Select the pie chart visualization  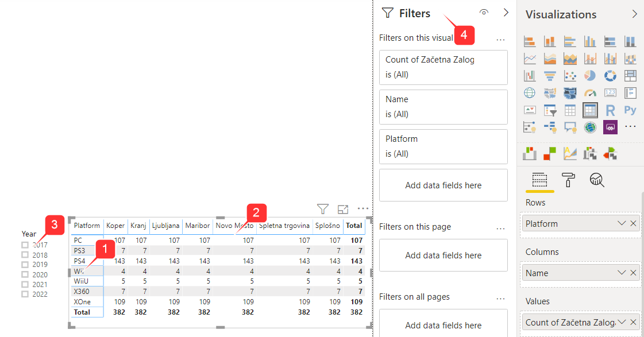point(590,76)
